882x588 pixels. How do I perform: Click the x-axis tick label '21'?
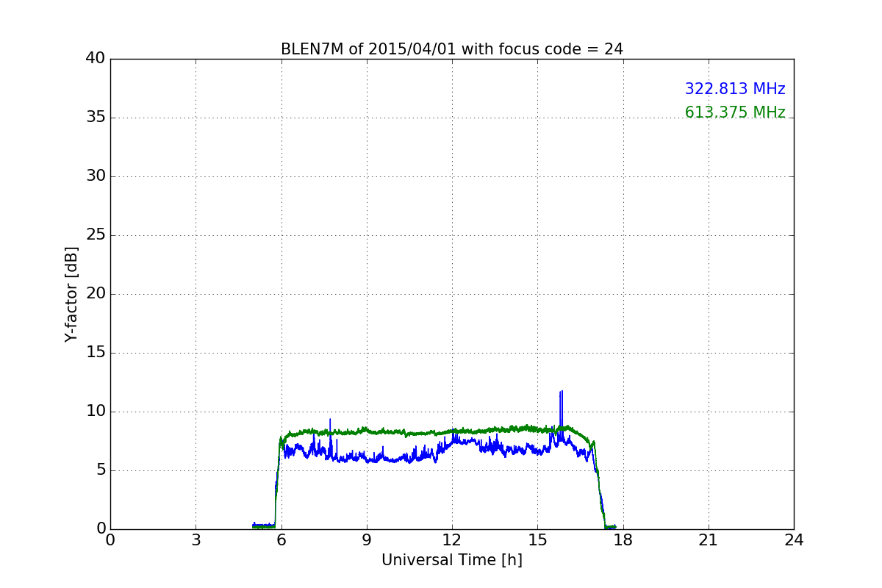click(709, 540)
